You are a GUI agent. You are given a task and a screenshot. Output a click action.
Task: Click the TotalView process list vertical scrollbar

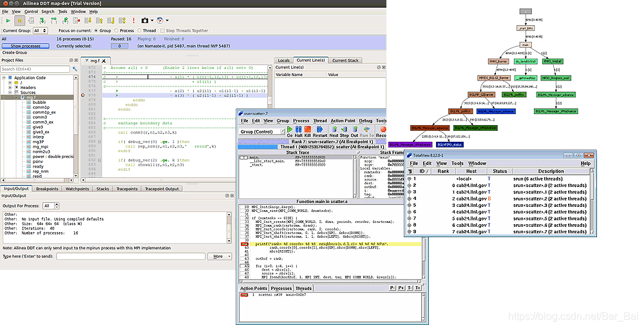pos(592,202)
